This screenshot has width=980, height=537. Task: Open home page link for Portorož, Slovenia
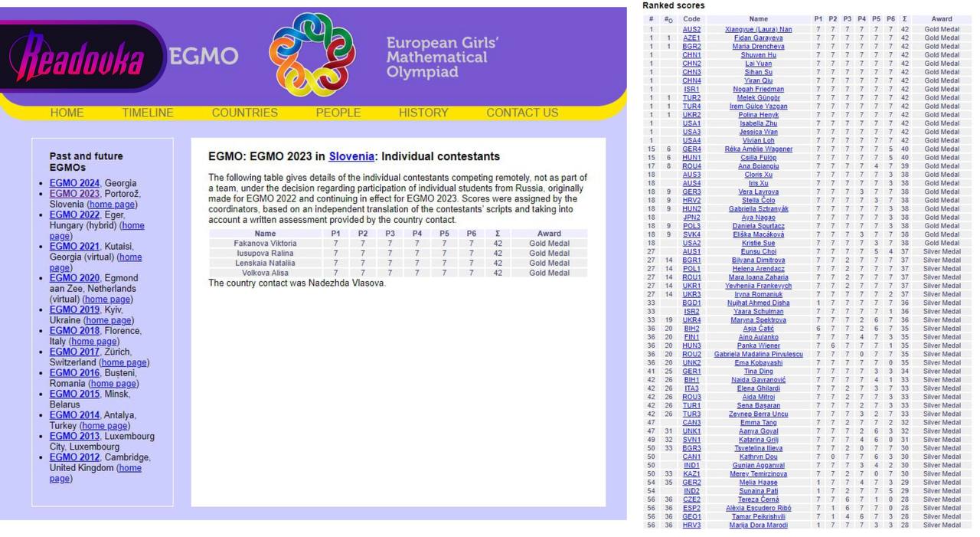[x=113, y=205]
